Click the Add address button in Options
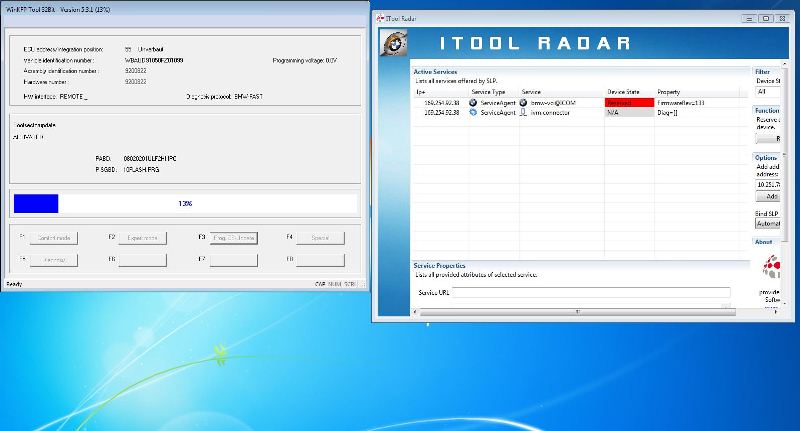The image size is (800, 431). point(768,196)
